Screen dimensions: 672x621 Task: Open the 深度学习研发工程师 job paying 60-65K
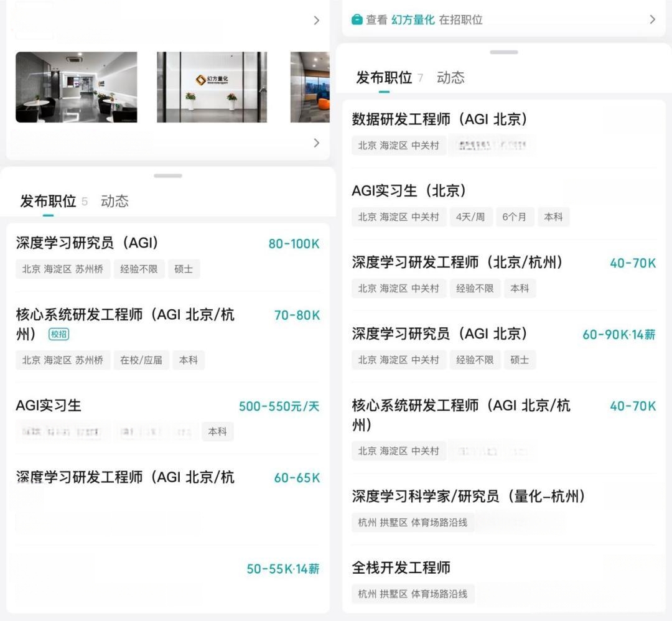pos(125,477)
